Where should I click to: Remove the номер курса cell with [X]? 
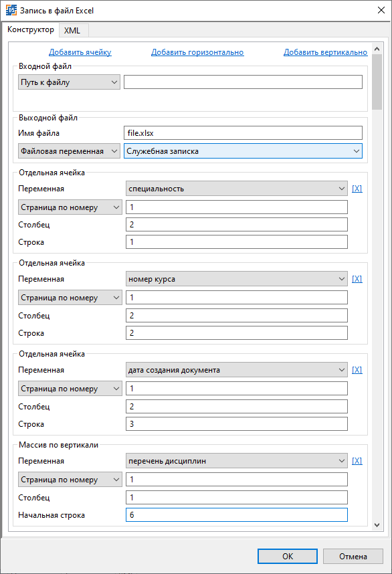pos(357,279)
